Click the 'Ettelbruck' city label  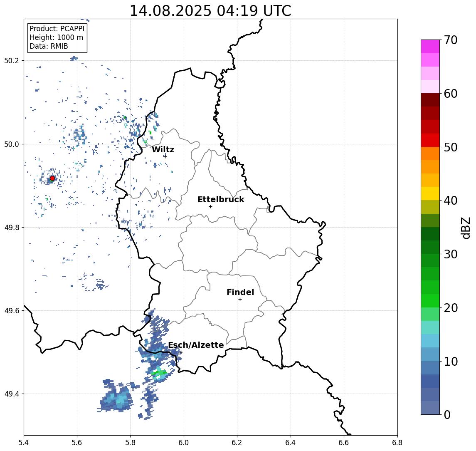[221, 199]
